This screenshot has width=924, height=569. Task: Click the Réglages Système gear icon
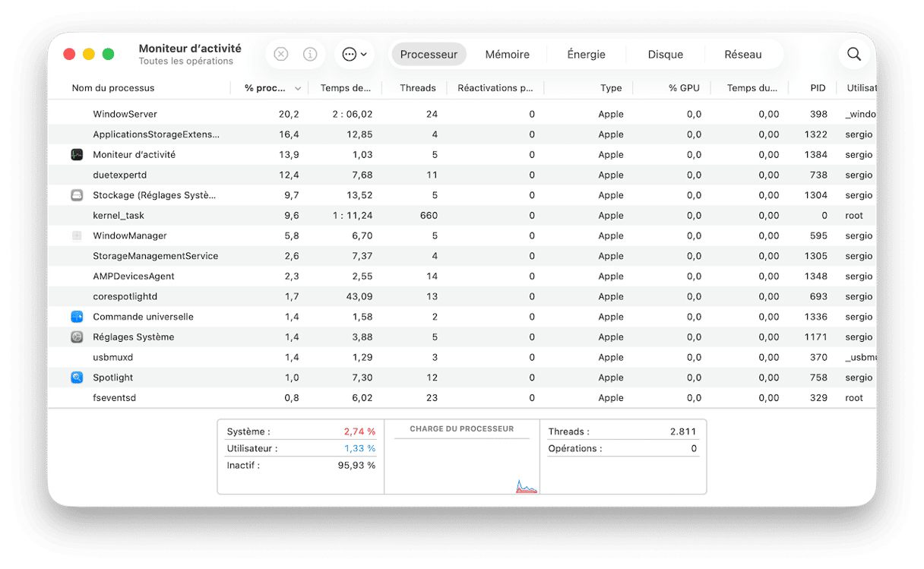coord(77,337)
